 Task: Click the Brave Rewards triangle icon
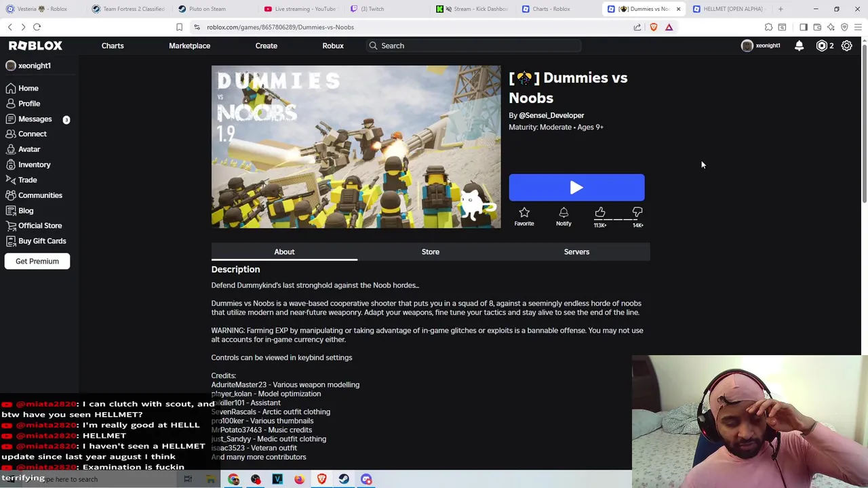pos(669,27)
